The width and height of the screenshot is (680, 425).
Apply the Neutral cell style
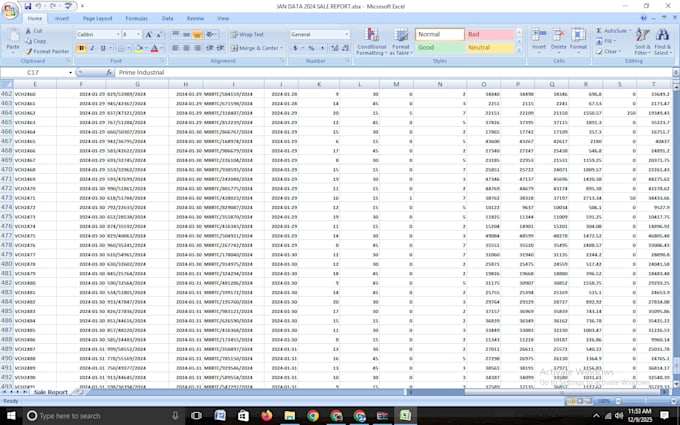point(490,48)
